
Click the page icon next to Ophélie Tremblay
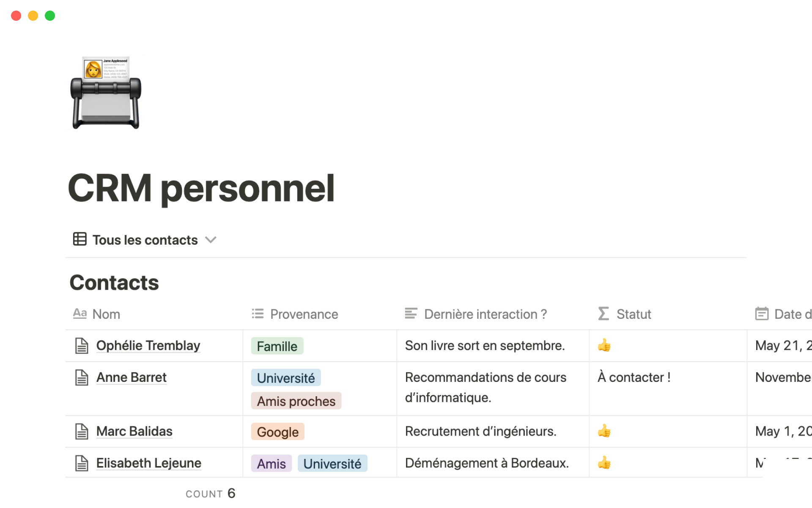(x=82, y=346)
